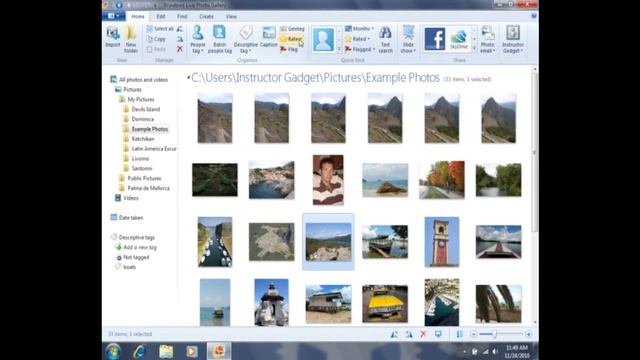Click the Geotag button
The width and height of the screenshot is (640, 360).
pos(292,29)
